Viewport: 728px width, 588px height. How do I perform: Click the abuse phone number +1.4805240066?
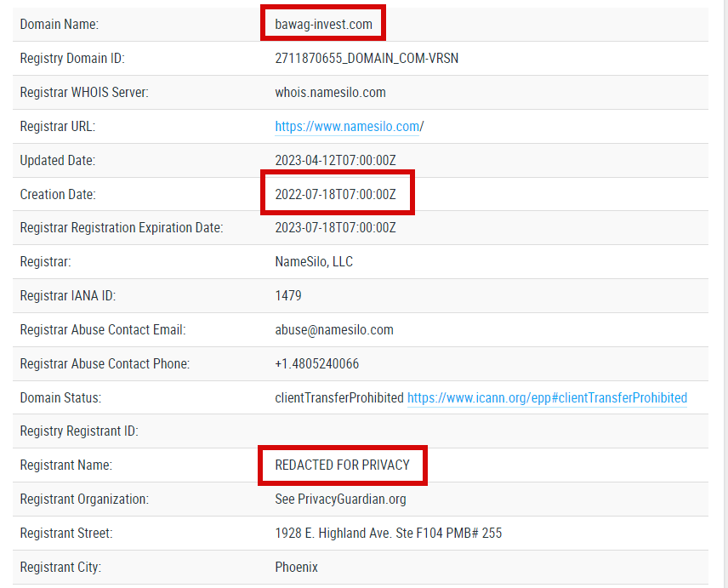[x=316, y=364]
